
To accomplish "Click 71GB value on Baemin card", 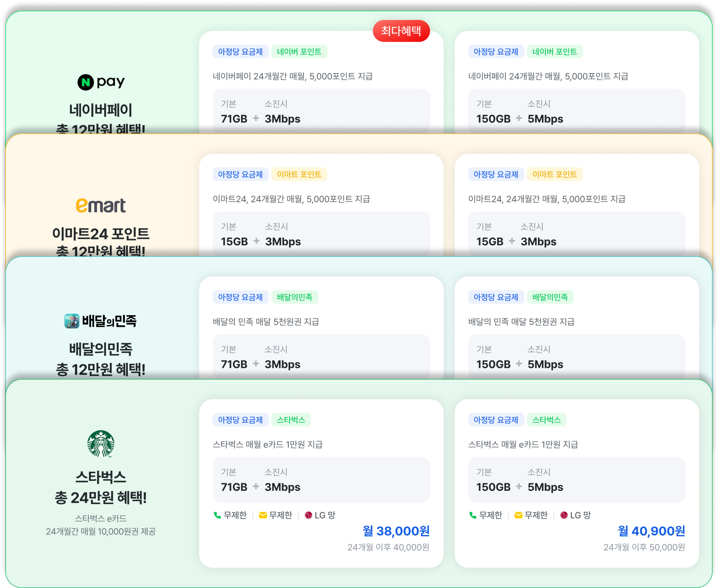I will coord(234,364).
